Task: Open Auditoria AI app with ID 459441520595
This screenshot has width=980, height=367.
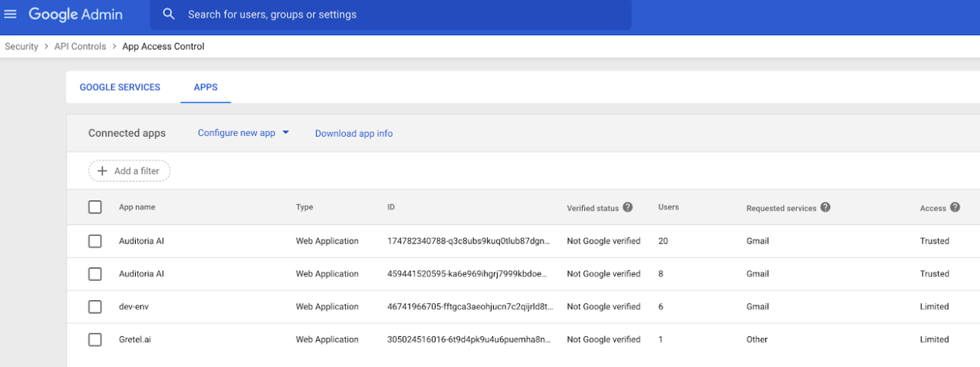Action: click(141, 274)
